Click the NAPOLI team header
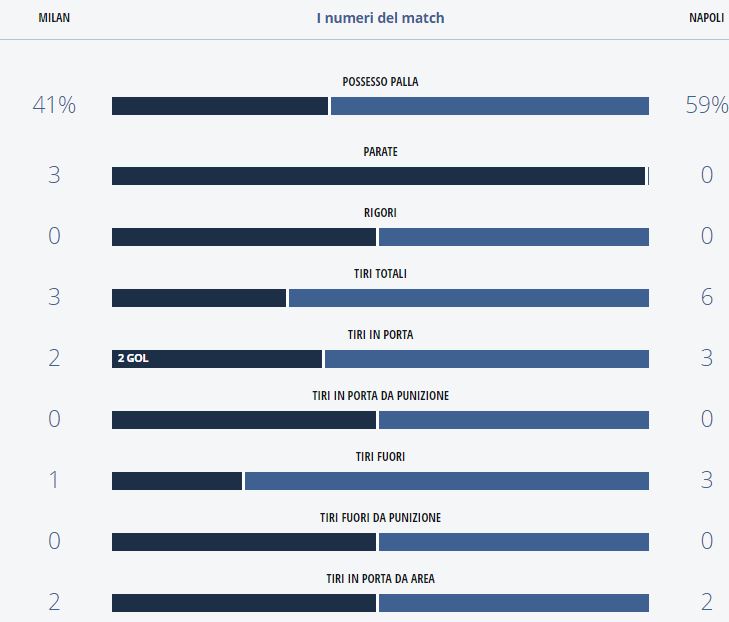 tap(707, 18)
